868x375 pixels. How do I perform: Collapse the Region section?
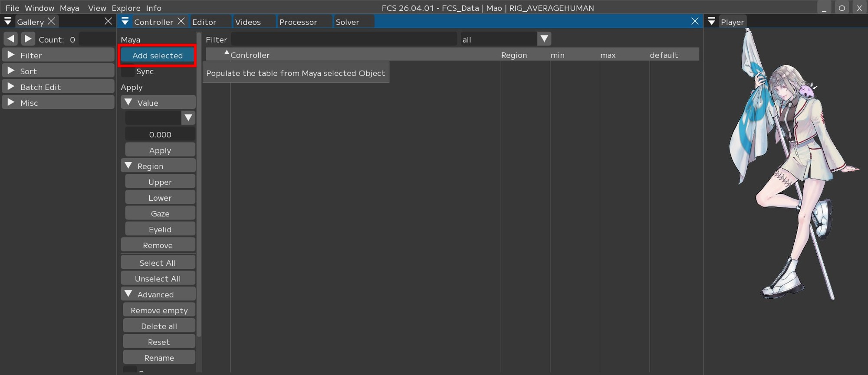128,166
